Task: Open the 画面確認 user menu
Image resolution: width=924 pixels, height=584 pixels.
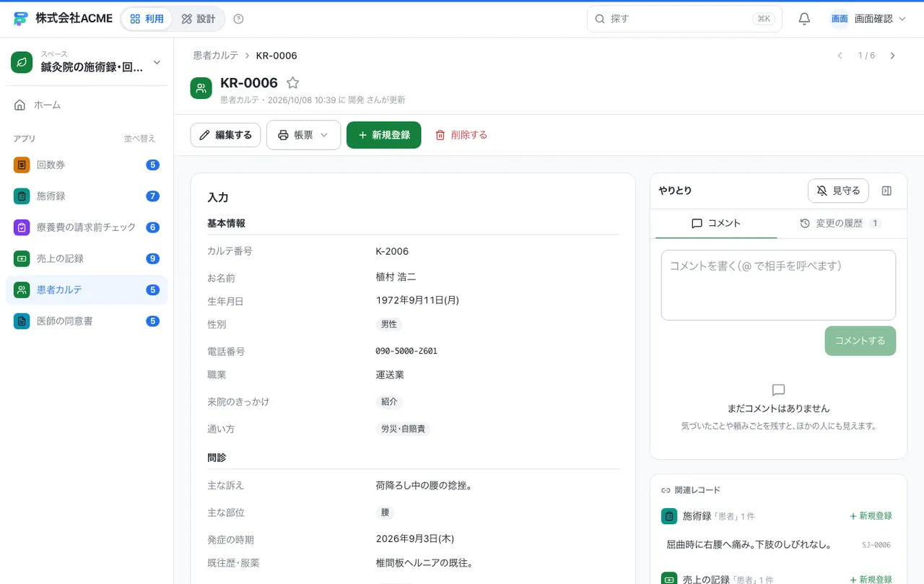Action: [868, 19]
